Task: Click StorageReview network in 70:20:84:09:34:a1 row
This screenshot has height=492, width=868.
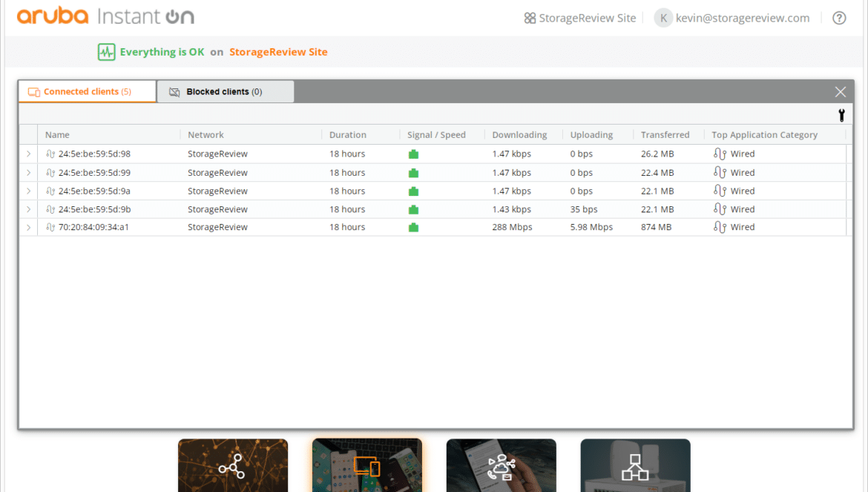Action: coord(217,227)
